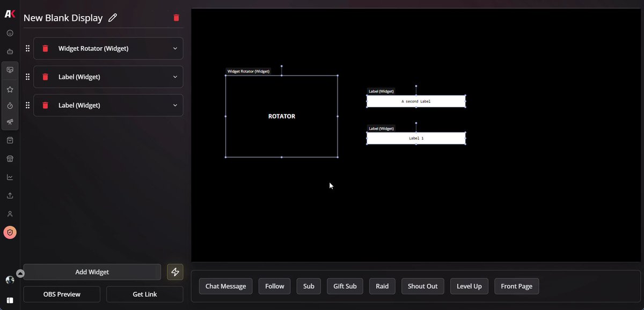This screenshot has width=644, height=310.
Task: Open the shopping bag sidebar section
Action: pos(10,141)
